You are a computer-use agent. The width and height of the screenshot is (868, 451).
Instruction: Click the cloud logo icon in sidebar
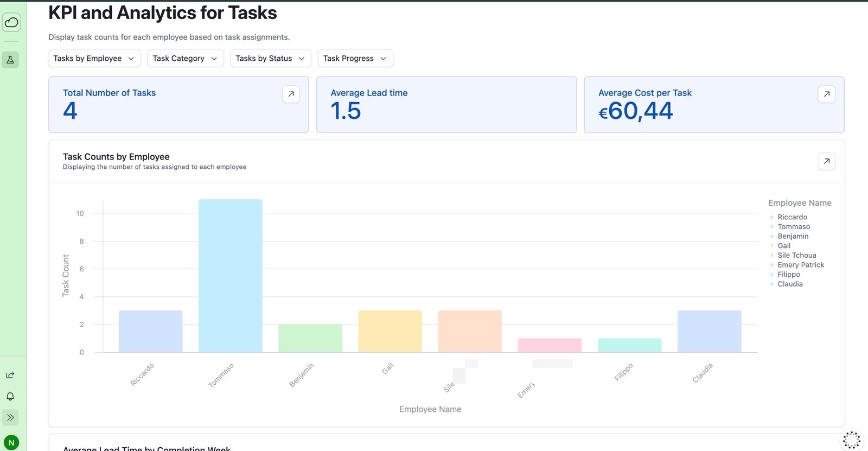(11, 22)
